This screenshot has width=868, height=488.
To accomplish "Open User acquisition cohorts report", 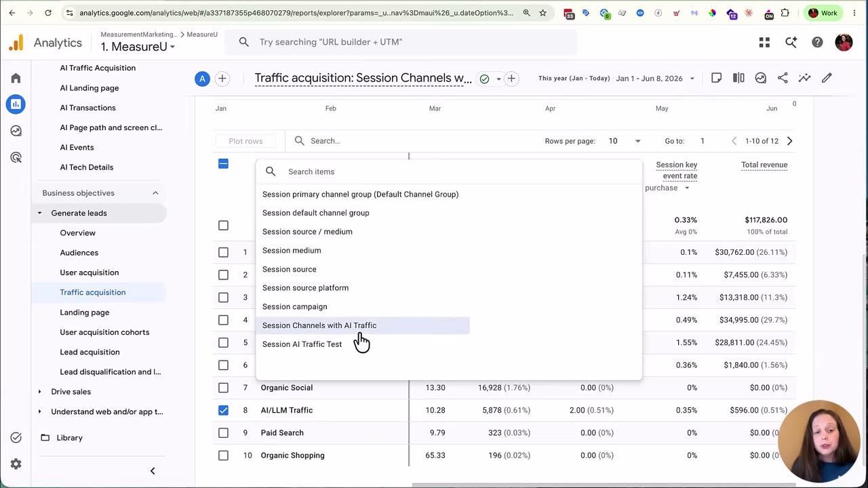I will point(104,332).
